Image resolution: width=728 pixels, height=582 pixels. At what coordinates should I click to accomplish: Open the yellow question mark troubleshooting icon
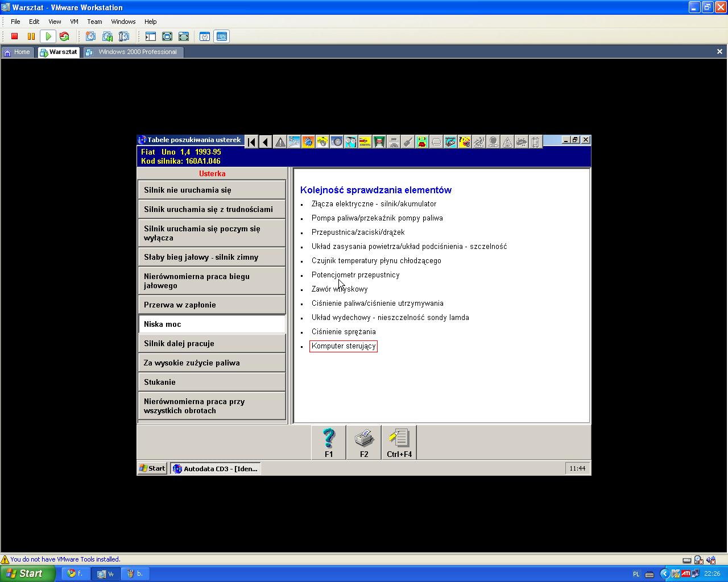[465, 142]
